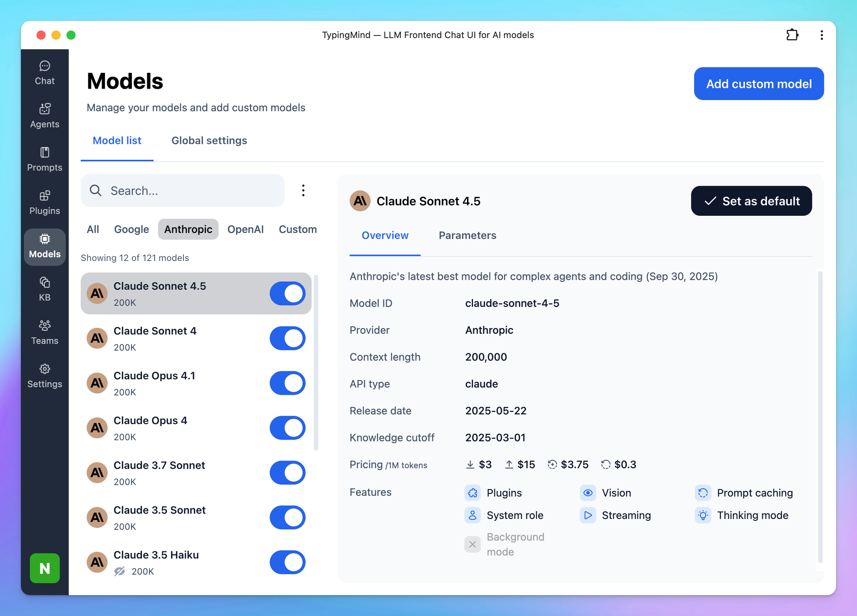This screenshot has width=857, height=616.
Task: Turn off Claude Opus 4.1 switch
Action: click(287, 383)
